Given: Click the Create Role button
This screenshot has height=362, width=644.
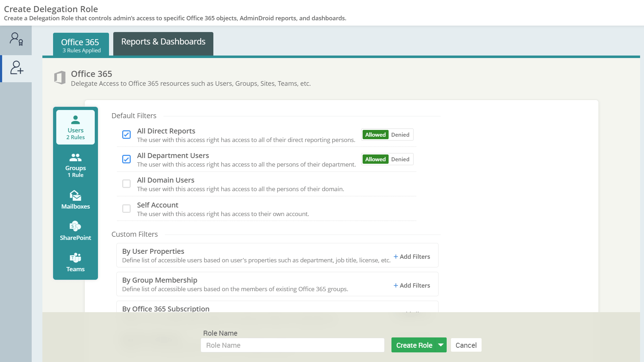Looking at the screenshot, I should click(x=414, y=345).
